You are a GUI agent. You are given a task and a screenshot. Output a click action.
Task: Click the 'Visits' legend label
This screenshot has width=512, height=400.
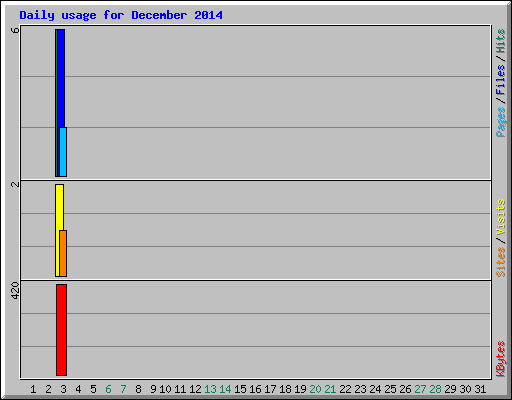pyautogui.click(x=500, y=217)
